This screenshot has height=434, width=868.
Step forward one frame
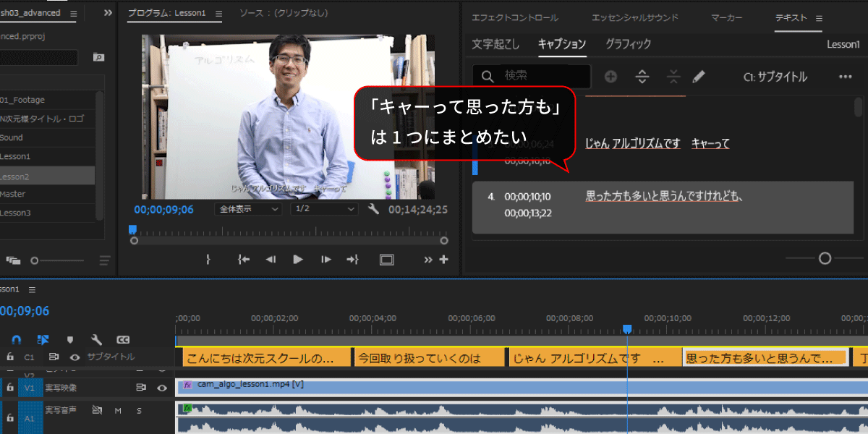[x=326, y=260]
